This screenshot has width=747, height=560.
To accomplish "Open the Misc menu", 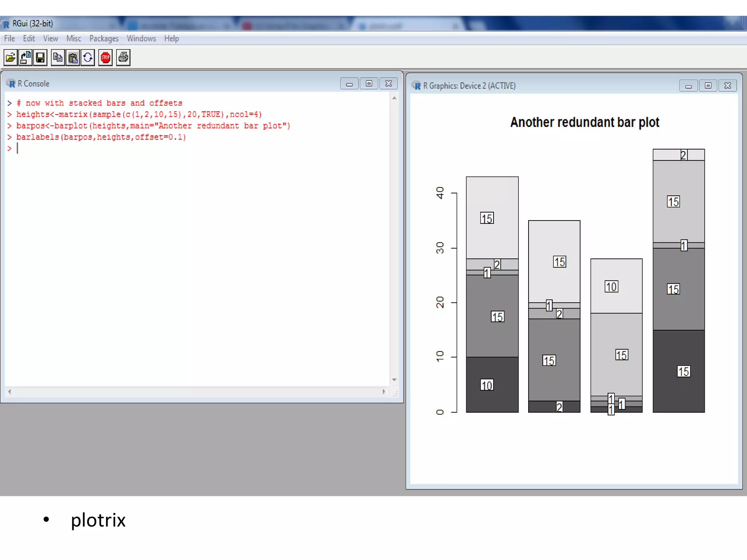I will point(74,39).
